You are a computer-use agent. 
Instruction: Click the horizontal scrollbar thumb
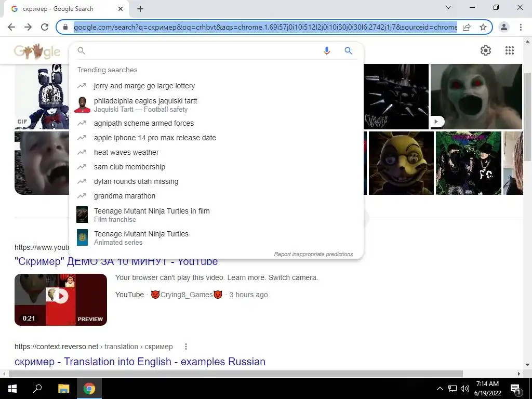[x=235, y=374]
